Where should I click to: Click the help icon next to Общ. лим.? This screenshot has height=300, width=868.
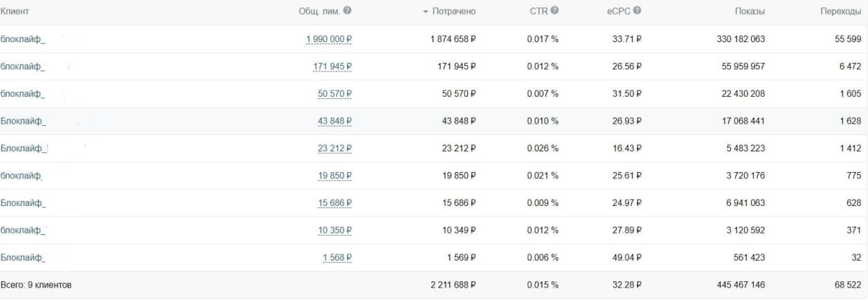(x=347, y=11)
